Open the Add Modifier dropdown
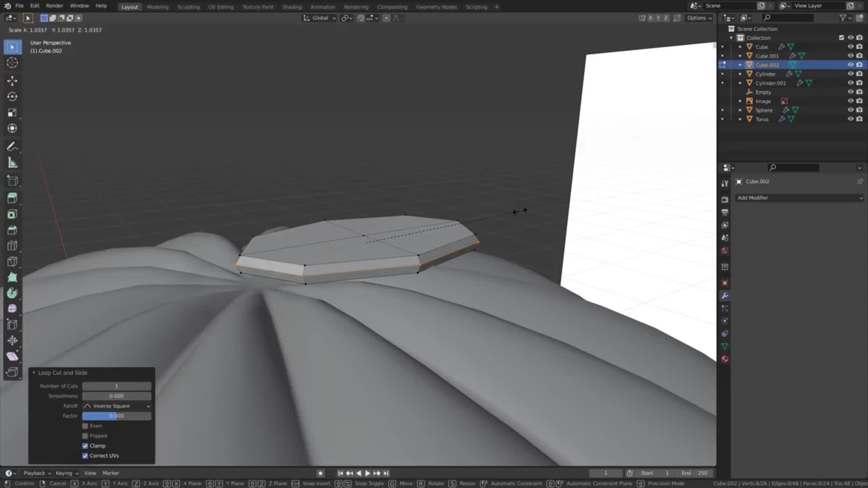Image resolution: width=868 pixels, height=488 pixels. tap(799, 198)
